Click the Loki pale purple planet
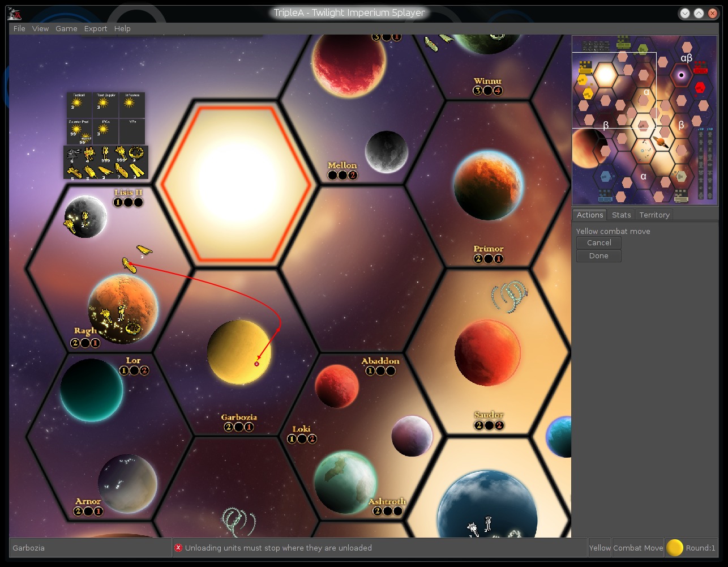This screenshot has width=728, height=567. coord(412,436)
